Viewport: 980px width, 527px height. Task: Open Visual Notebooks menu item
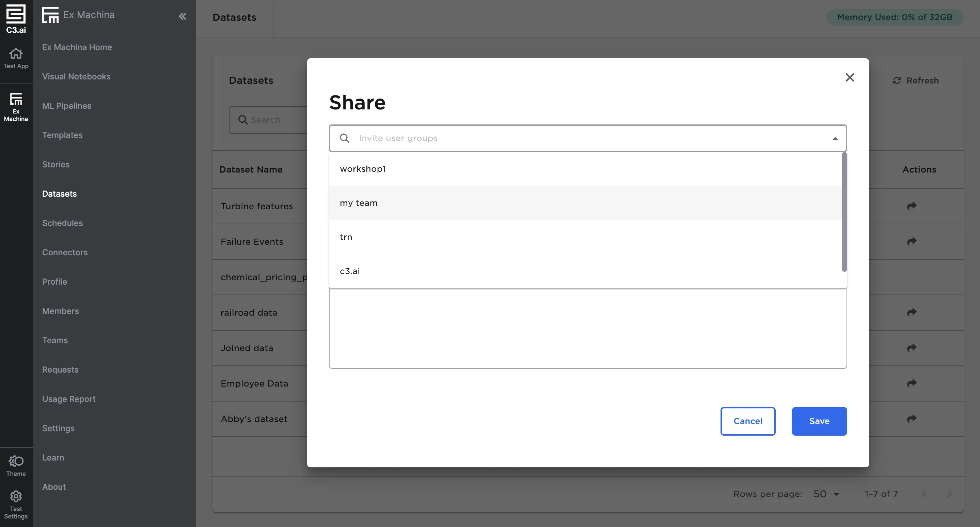click(76, 77)
